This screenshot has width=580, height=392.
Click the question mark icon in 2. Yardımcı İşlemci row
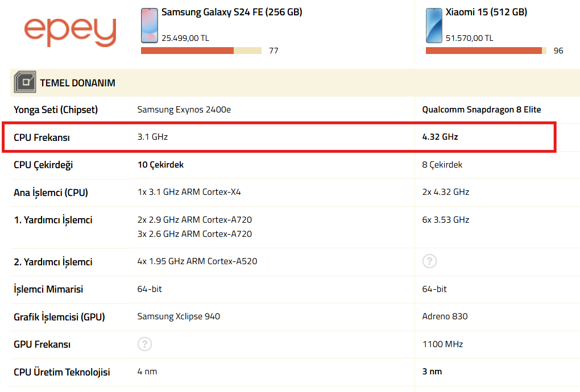pyautogui.click(x=429, y=261)
